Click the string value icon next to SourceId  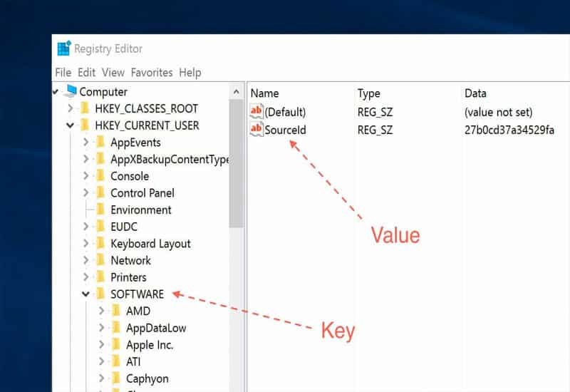click(x=256, y=130)
